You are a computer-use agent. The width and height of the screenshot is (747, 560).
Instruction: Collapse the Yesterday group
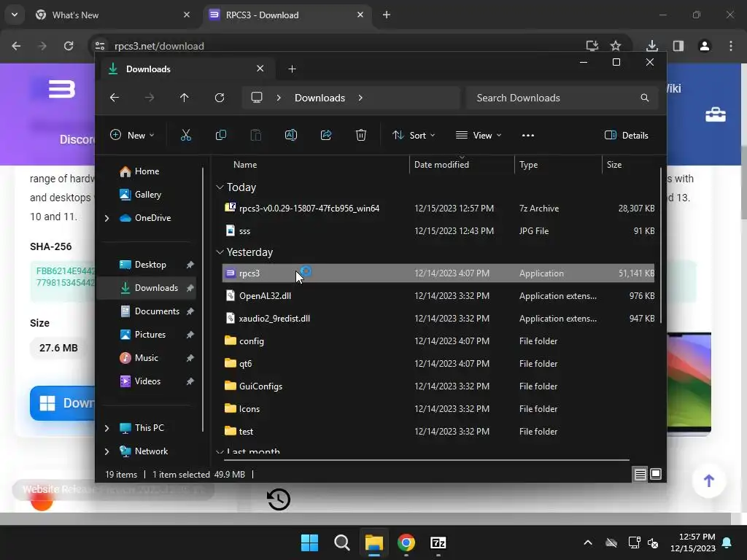click(220, 252)
